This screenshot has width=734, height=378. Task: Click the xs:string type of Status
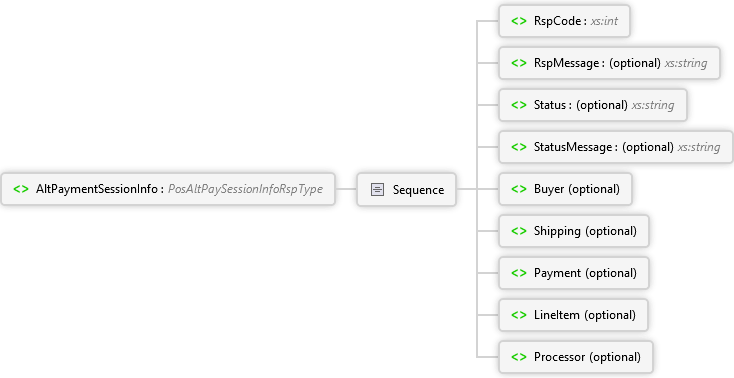tap(653, 105)
